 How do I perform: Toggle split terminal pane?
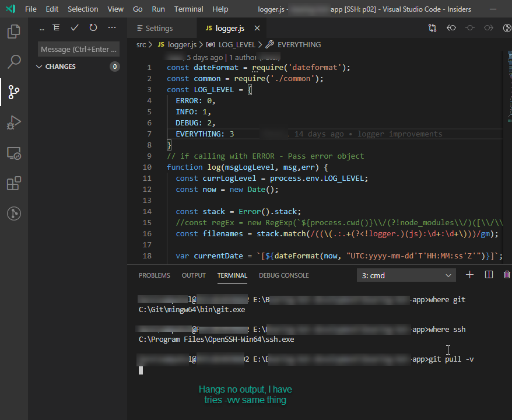pos(489,275)
